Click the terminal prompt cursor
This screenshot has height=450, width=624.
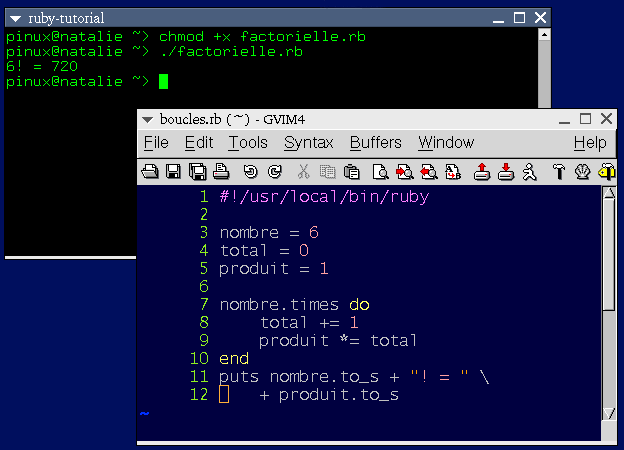coord(163,81)
